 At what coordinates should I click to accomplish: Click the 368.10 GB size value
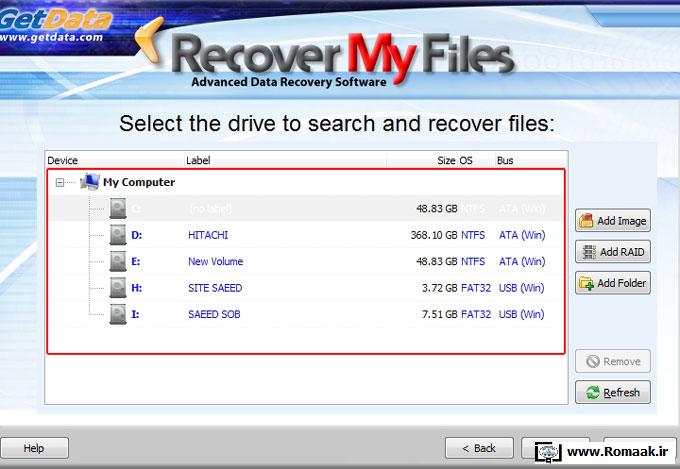[x=434, y=235]
